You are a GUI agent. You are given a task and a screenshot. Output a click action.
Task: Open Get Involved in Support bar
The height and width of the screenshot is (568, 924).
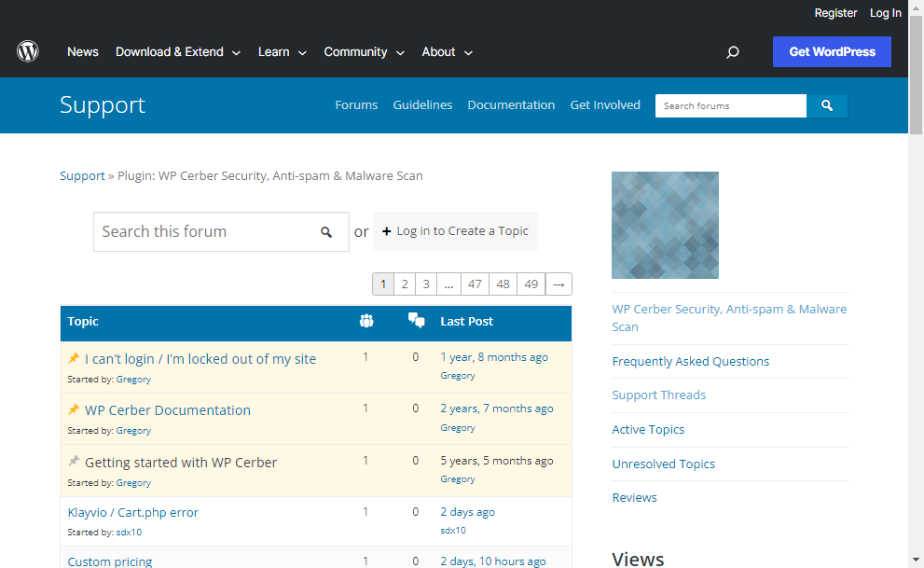(605, 104)
